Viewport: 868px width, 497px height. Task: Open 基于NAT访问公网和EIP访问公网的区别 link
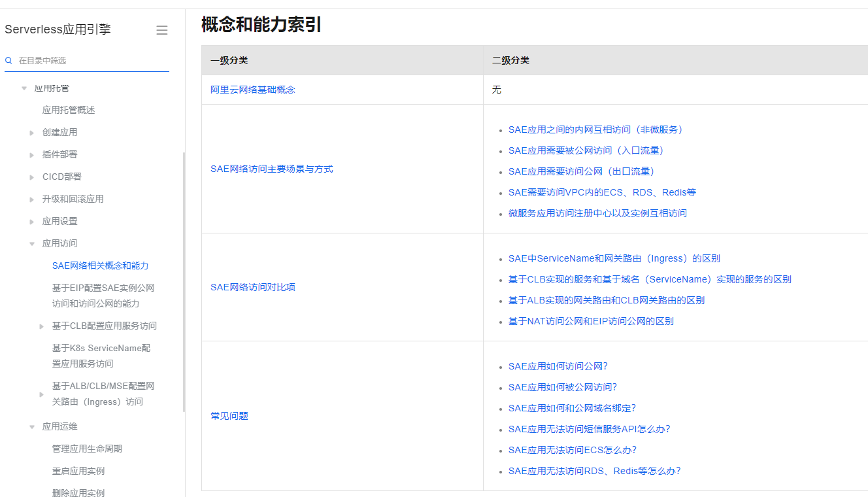point(591,321)
